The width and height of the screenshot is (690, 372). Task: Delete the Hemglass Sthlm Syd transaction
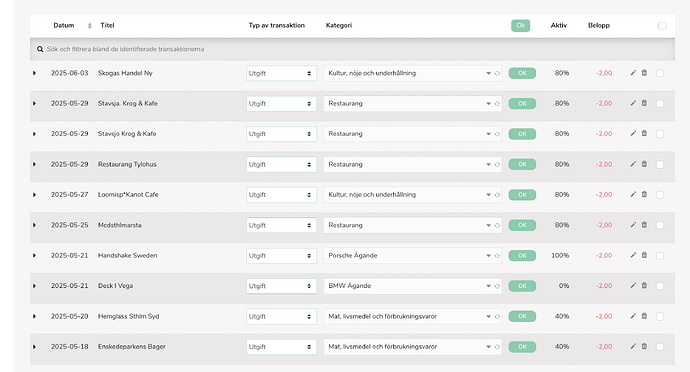coord(644,316)
